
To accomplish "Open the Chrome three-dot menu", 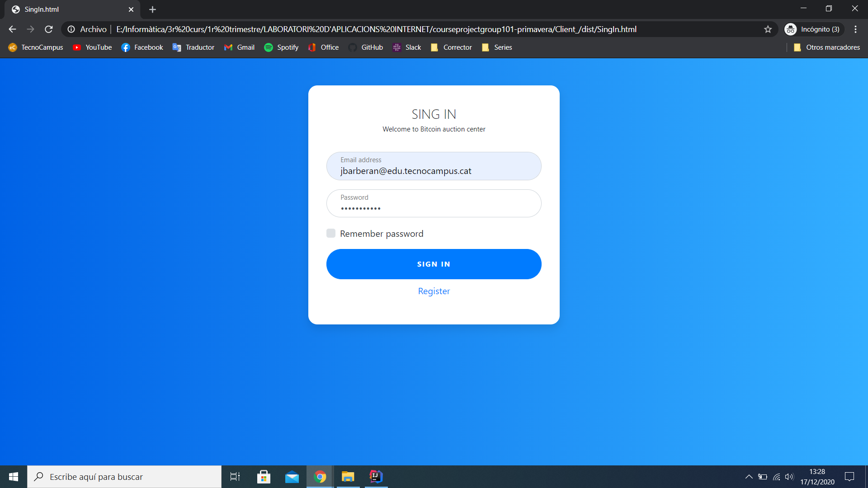I will tap(855, 29).
